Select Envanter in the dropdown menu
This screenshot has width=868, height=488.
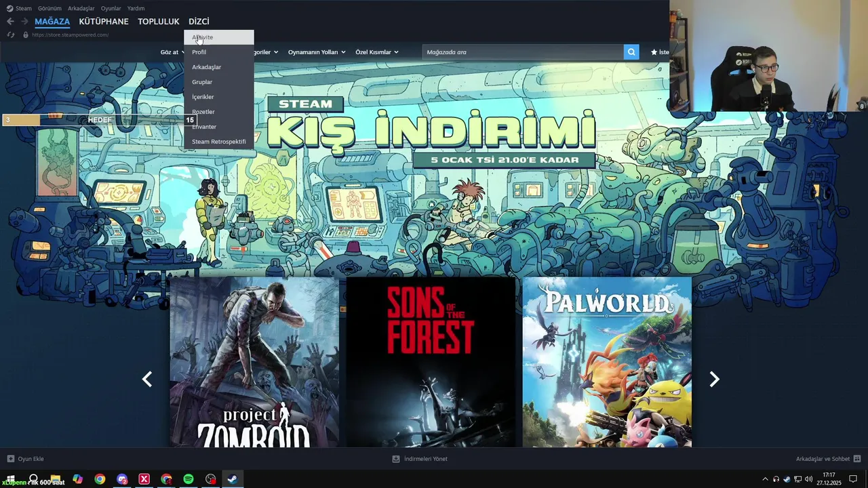[x=218, y=127]
